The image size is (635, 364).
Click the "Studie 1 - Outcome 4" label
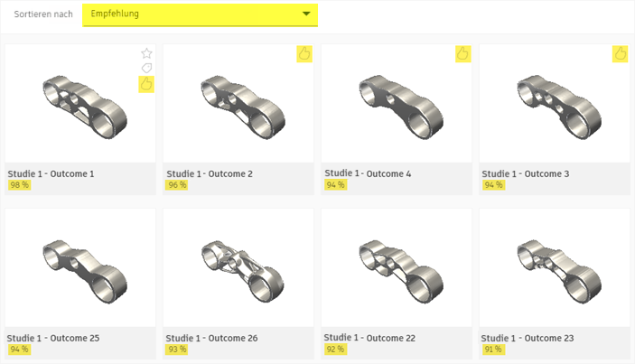tap(367, 173)
